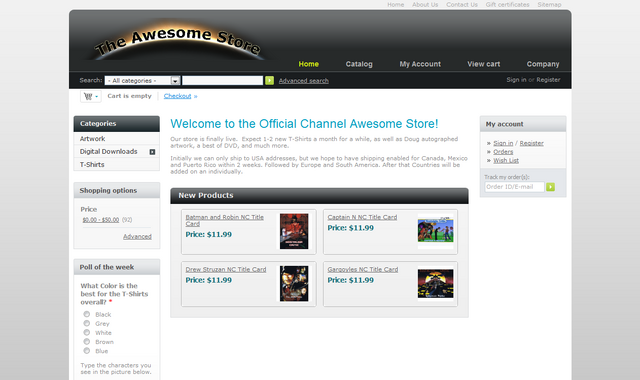Click the Advanced search link
Viewport: 640px width, 380px height.
(304, 81)
